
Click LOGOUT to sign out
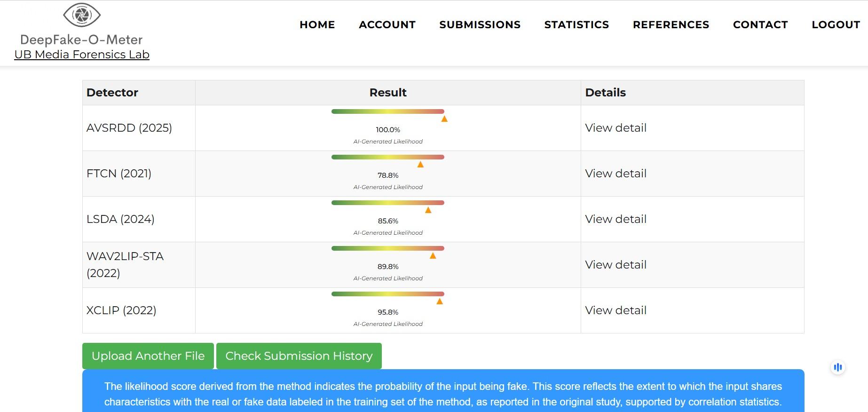(x=836, y=24)
